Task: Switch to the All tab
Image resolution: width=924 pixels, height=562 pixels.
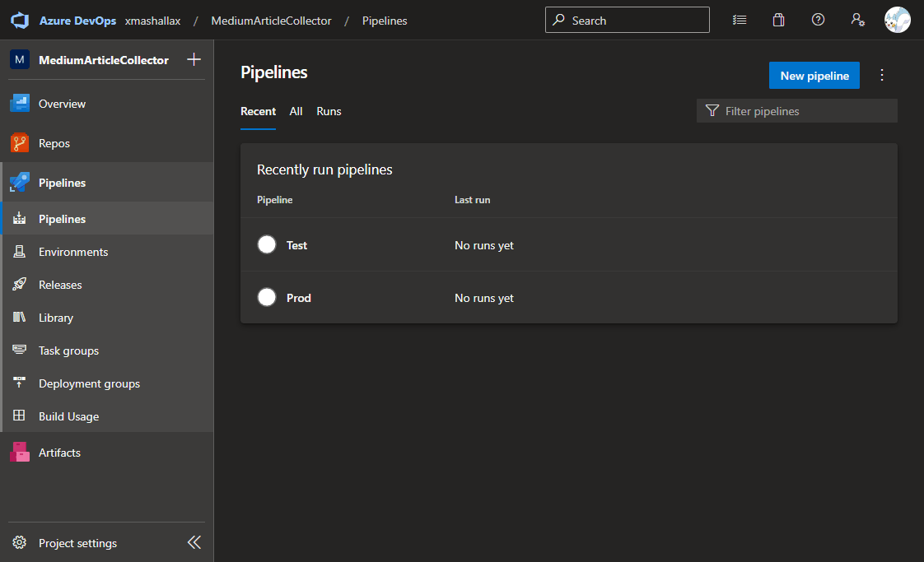Action: pos(296,111)
